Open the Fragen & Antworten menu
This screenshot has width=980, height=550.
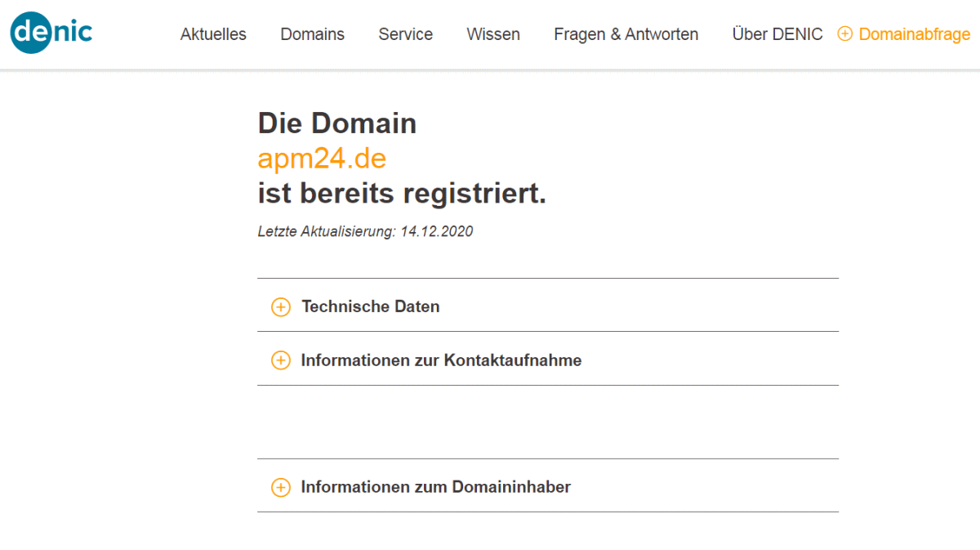coord(626,34)
